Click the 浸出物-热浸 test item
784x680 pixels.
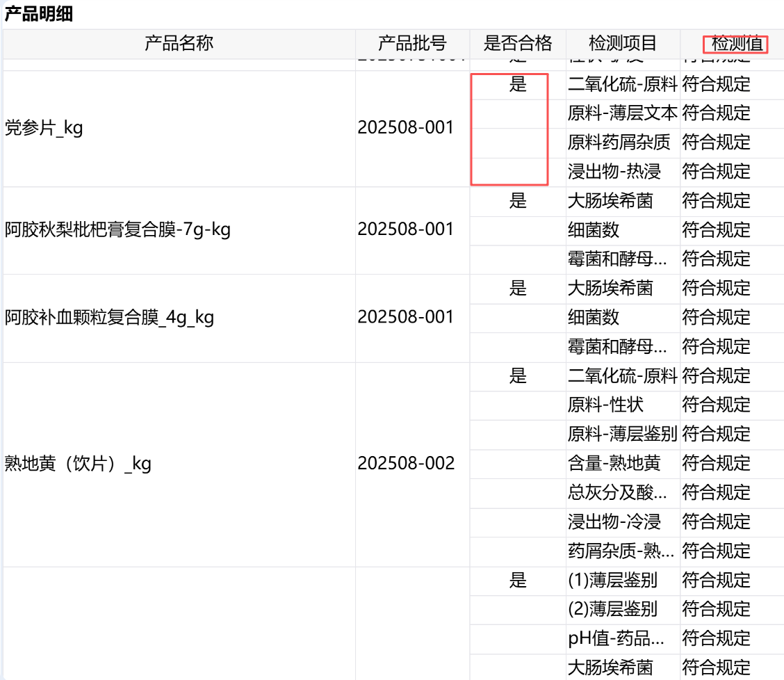pos(614,172)
